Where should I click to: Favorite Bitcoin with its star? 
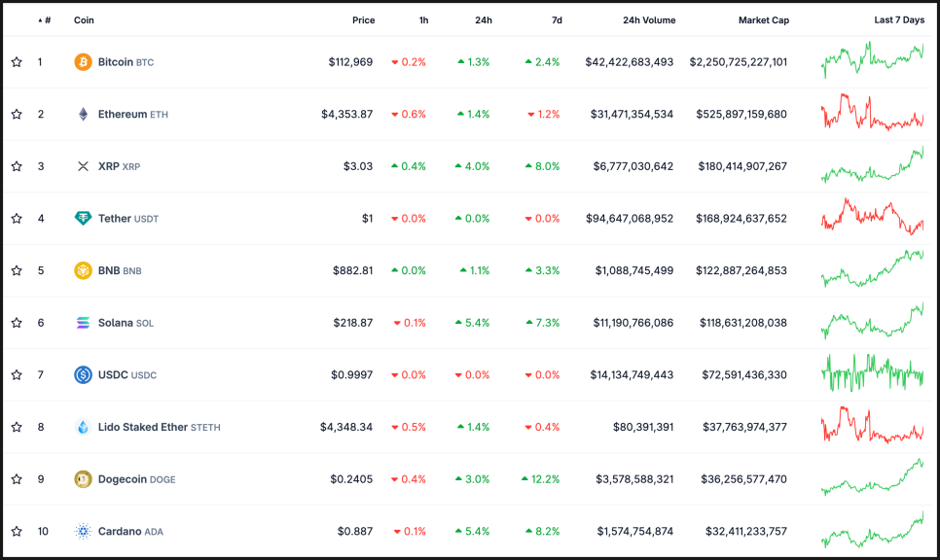pos(17,61)
